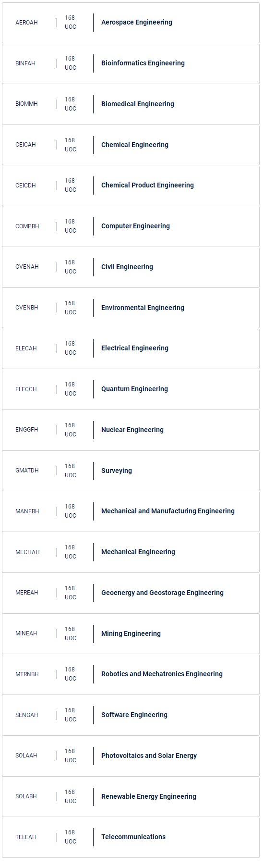This screenshot has width=263, height=868.
Task: Open the Aerospace Engineering specialisation
Action: [x=131, y=23]
